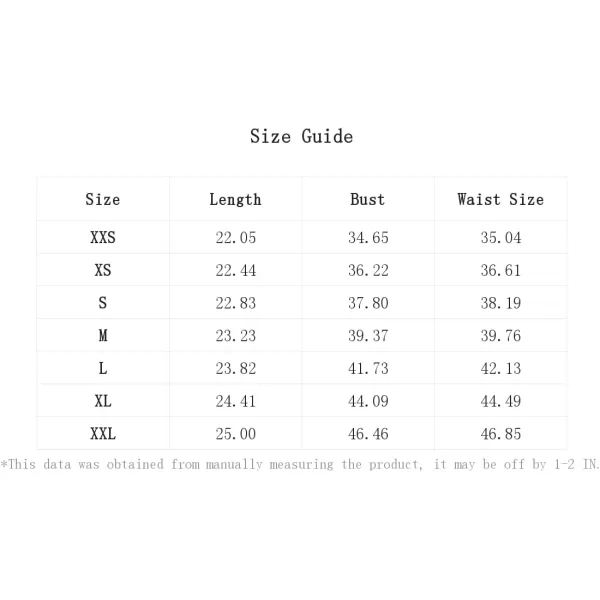Select the L size row label
Viewport: 600px width, 600px height.
pos(103,369)
